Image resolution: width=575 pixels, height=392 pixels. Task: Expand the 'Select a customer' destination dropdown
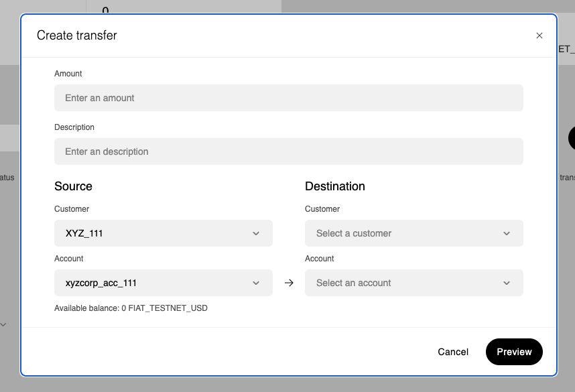(x=413, y=233)
